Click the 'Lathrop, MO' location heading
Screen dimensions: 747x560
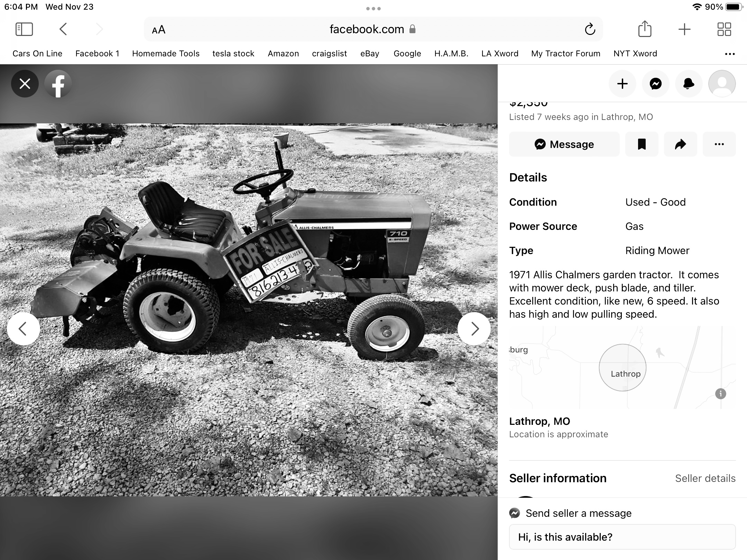[x=539, y=421]
